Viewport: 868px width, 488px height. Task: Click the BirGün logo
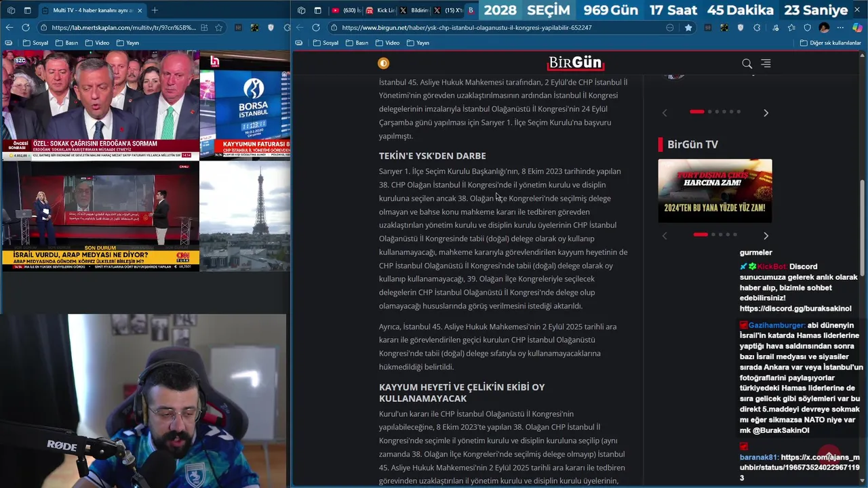click(x=576, y=63)
